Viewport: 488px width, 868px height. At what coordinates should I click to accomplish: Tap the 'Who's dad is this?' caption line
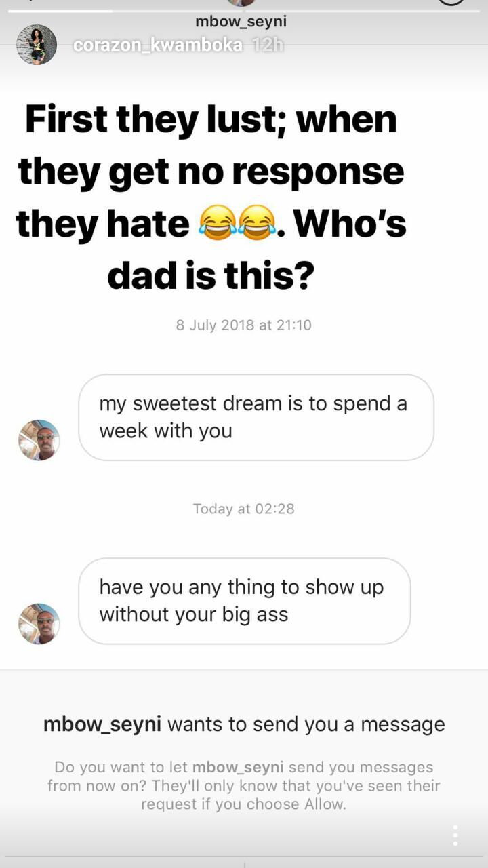(x=211, y=277)
